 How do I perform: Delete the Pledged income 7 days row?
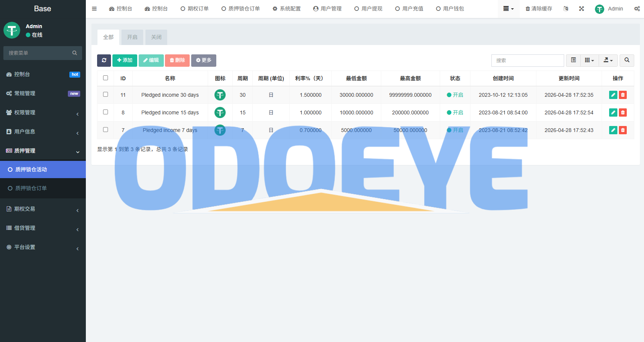[x=623, y=130]
